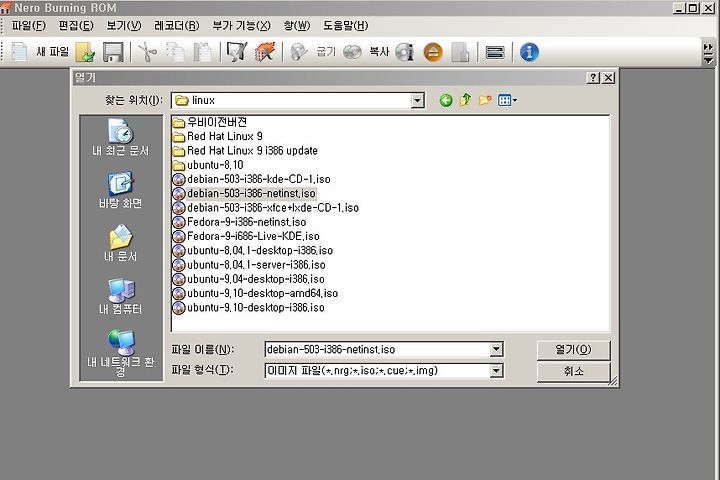720x480 pixels.
Task: Open the 내 네트워크 환경 shortcut
Action: click(121, 353)
